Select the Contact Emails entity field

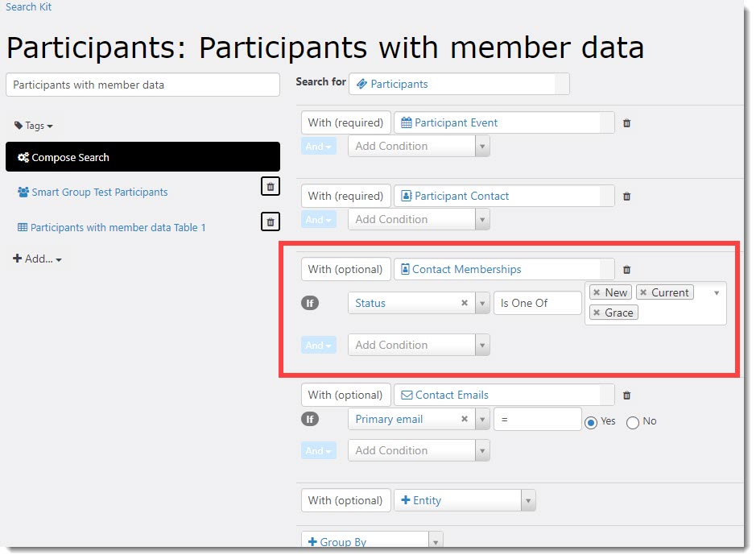[x=504, y=395]
